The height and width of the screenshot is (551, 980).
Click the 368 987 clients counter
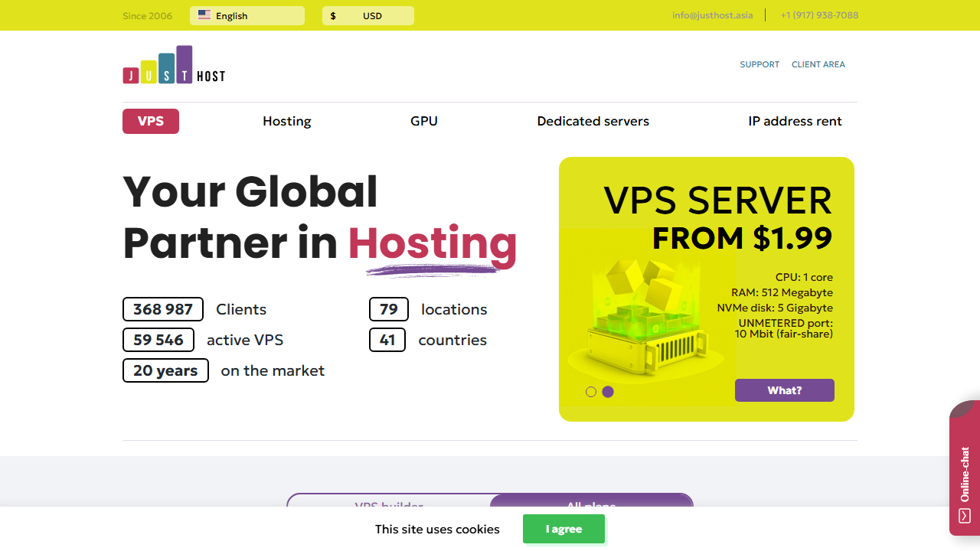163,309
